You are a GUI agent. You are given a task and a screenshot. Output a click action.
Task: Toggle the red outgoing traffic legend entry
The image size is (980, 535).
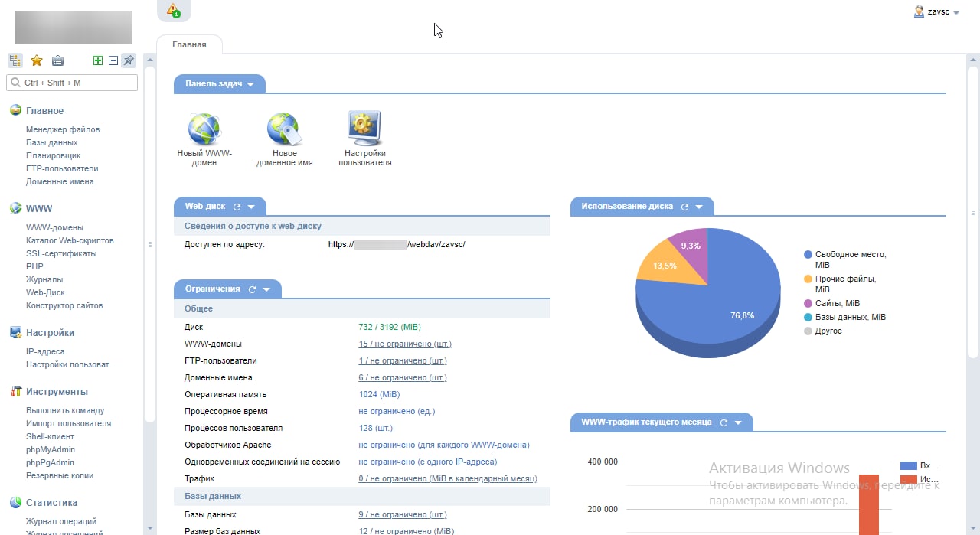pyautogui.click(x=919, y=479)
